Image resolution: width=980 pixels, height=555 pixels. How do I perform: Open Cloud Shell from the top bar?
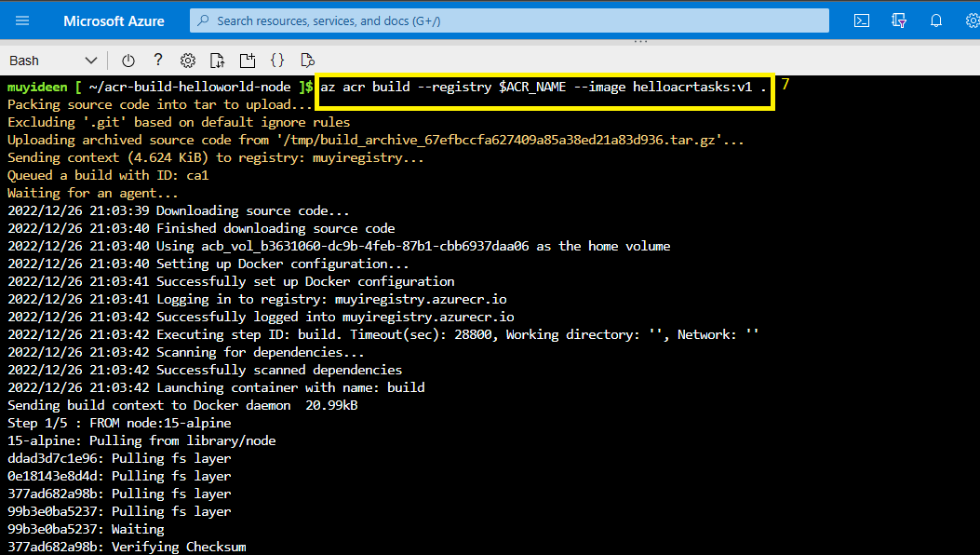pyautogui.click(x=861, y=20)
